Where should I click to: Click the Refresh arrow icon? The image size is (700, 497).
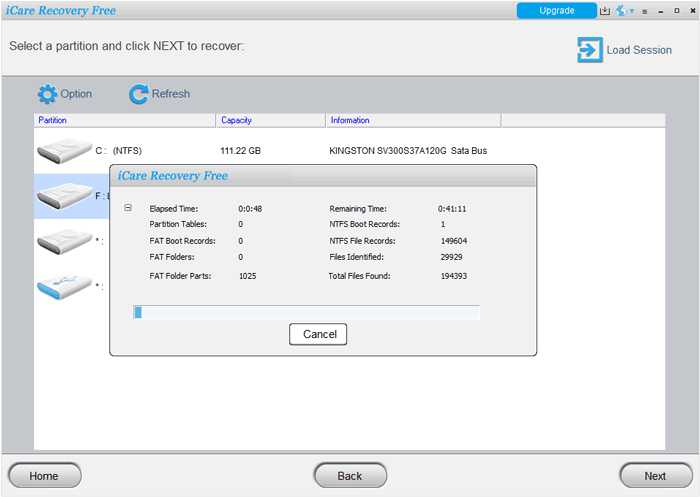point(138,94)
